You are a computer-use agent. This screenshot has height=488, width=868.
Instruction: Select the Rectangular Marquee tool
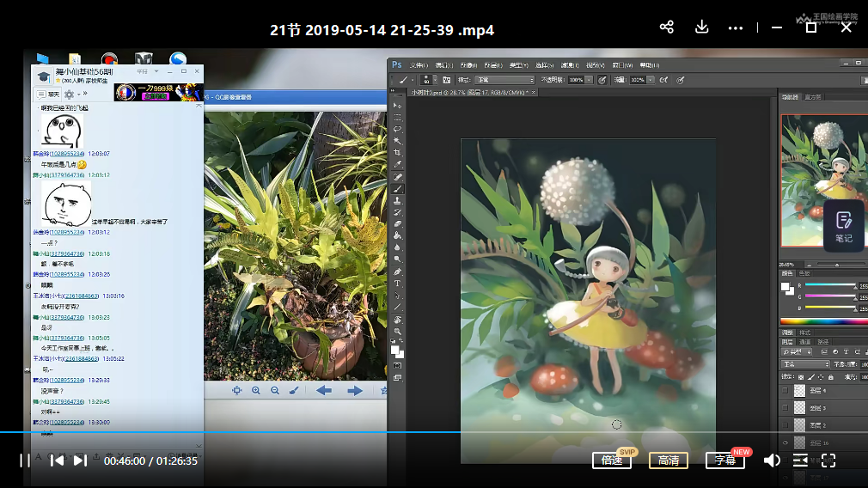point(397,118)
